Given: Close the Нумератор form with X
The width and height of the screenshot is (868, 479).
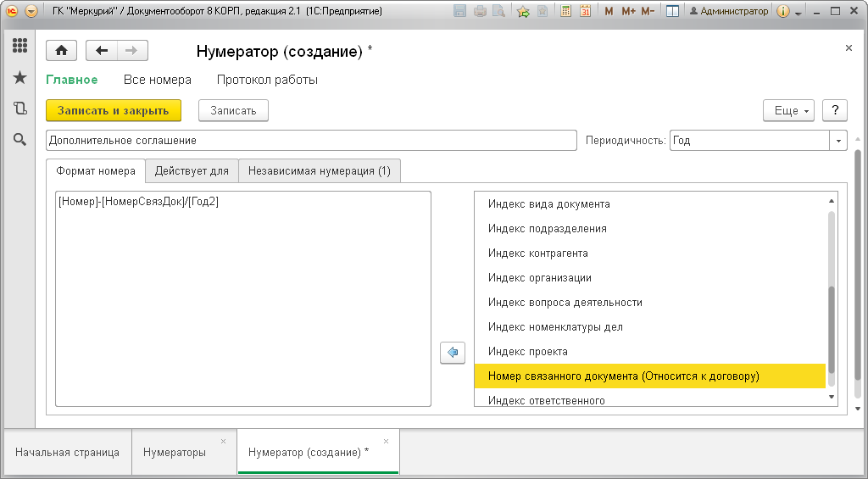Looking at the screenshot, I should (849, 48).
